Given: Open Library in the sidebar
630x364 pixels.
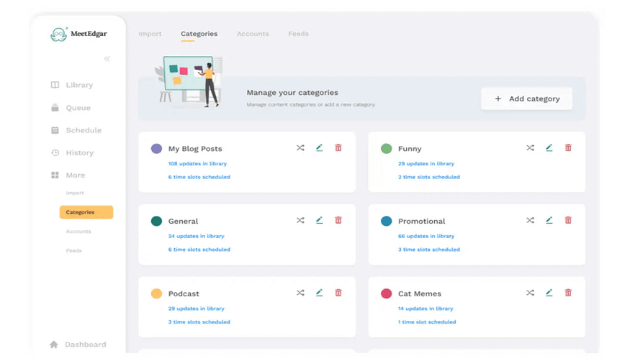Looking at the screenshot, I should tap(72, 85).
